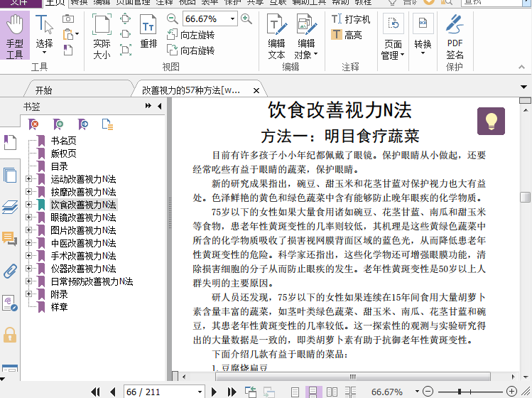This screenshot has height=398, width=532.
Task: Enable facing pages view mode
Action: click(x=332, y=392)
